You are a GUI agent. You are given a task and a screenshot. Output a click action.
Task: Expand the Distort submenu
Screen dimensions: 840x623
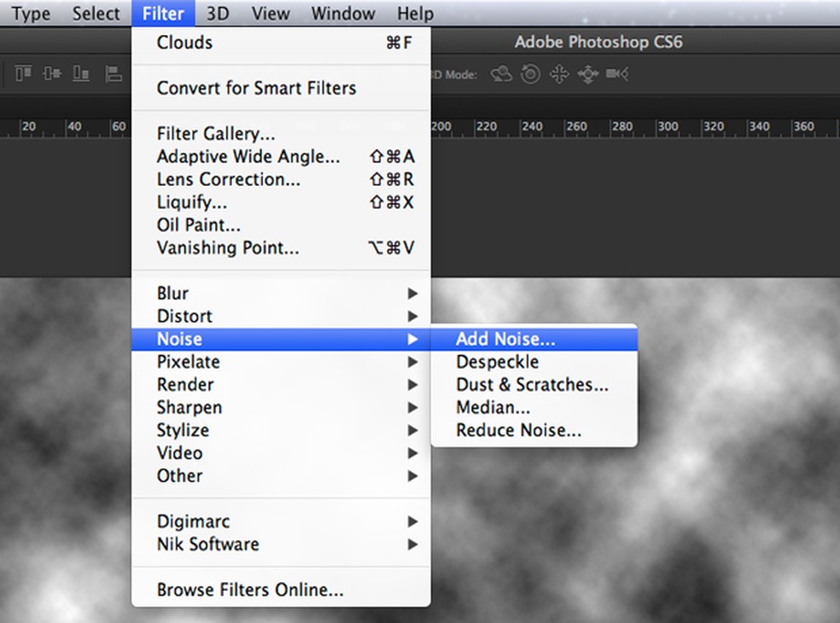(281, 316)
